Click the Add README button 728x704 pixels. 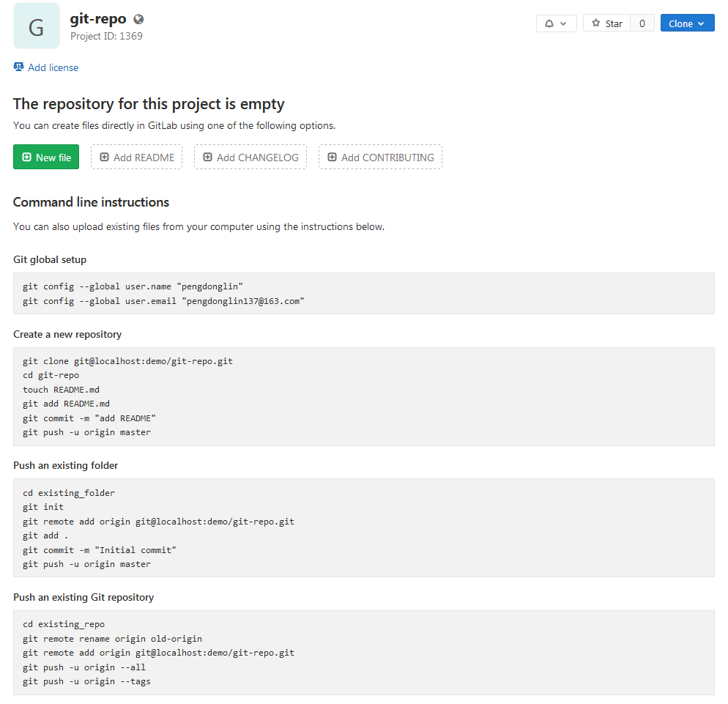(x=136, y=157)
